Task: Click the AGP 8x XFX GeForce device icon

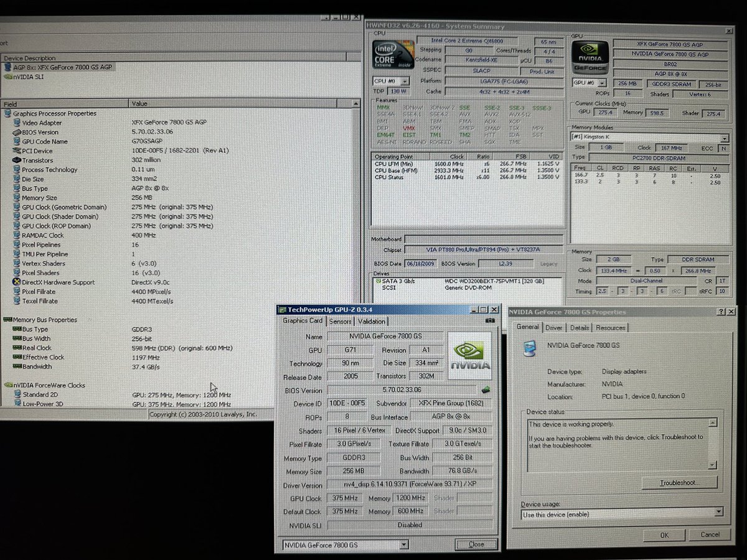Action: [7, 67]
